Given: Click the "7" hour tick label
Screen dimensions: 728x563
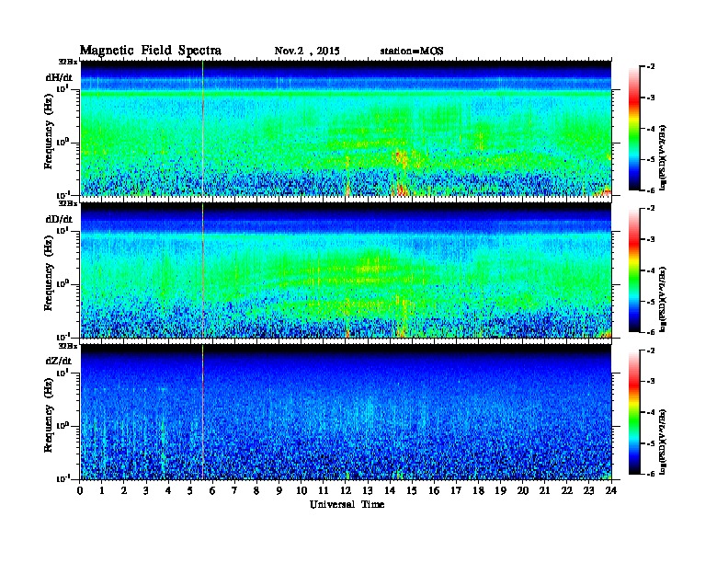Looking at the screenshot, I should pos(234,491).
